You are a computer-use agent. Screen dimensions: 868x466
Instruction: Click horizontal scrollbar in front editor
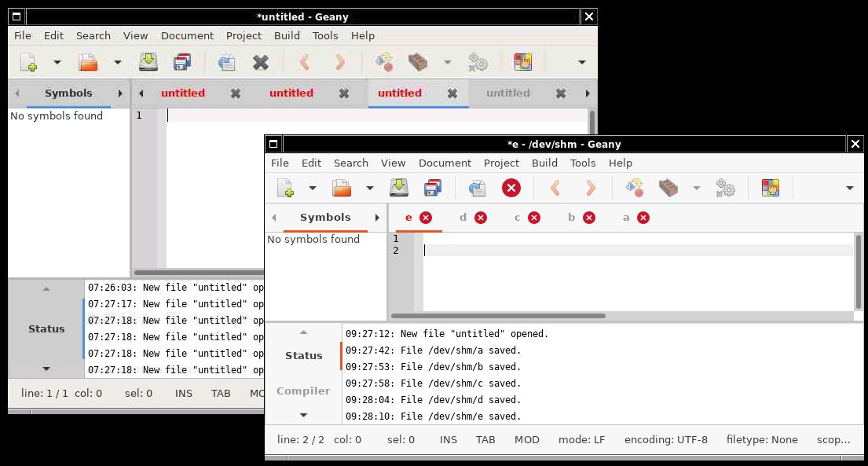tap(498, 316)
